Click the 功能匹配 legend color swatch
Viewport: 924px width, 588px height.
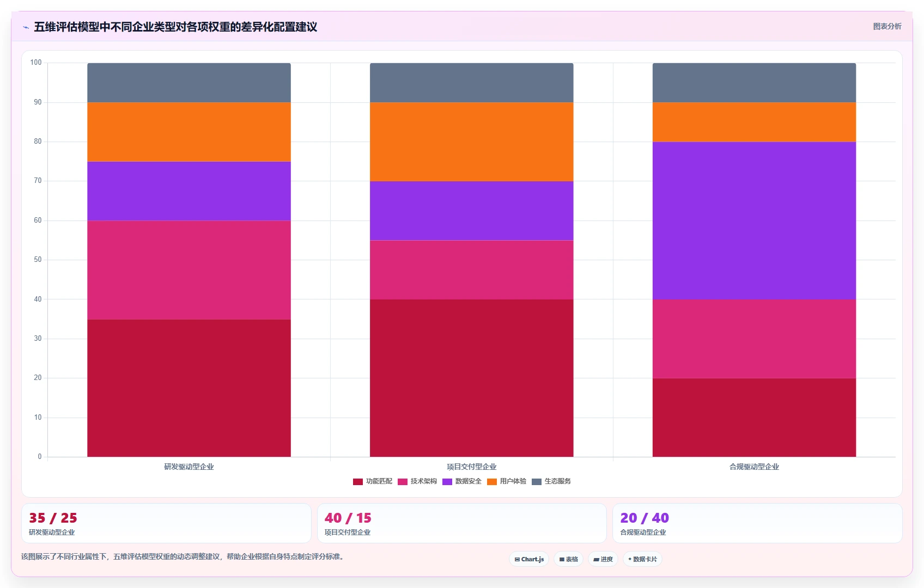[357, 482]
